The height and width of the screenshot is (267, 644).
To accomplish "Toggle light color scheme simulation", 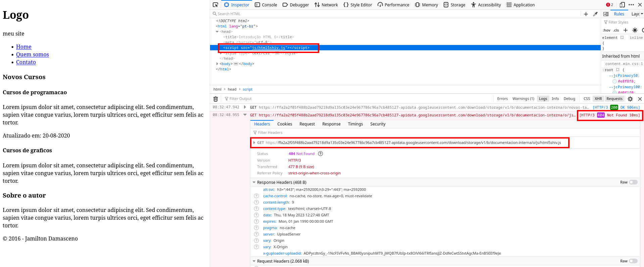I will point(635,30).
